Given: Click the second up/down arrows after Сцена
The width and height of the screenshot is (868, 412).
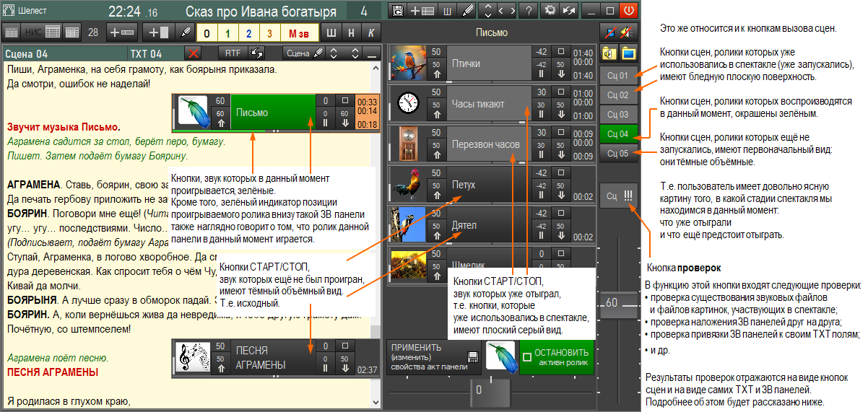Looking at the screenshot, I should tap(355, 53).
